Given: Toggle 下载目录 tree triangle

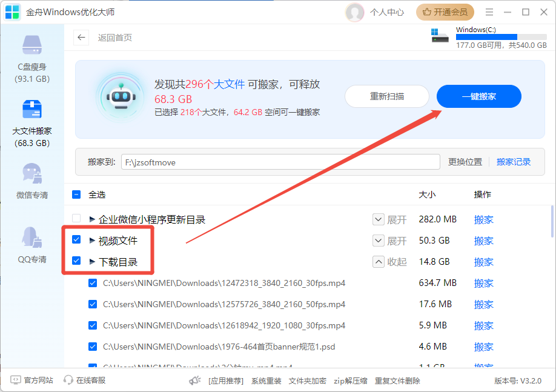Looking at the screenshot, I should 92,262.
